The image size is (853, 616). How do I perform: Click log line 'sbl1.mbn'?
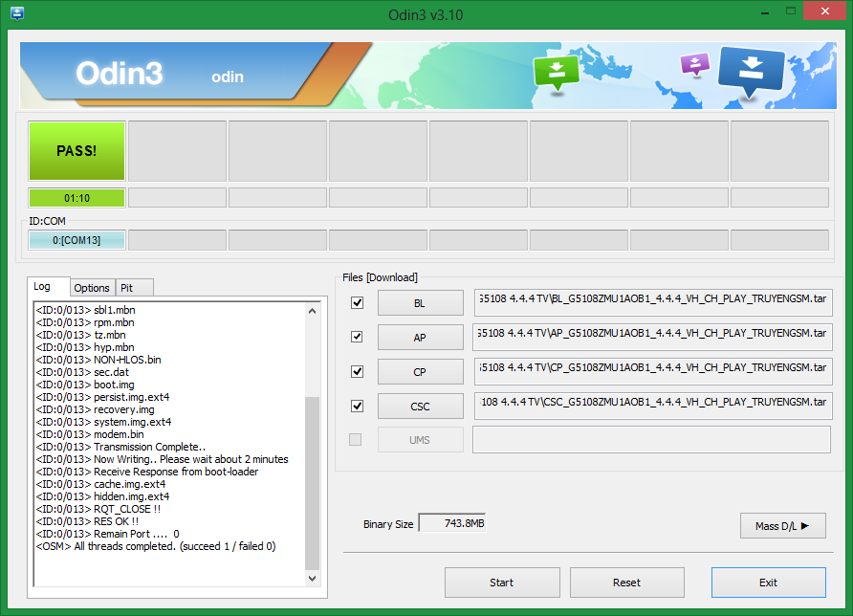pyautogui.click(x=85, y=310)
